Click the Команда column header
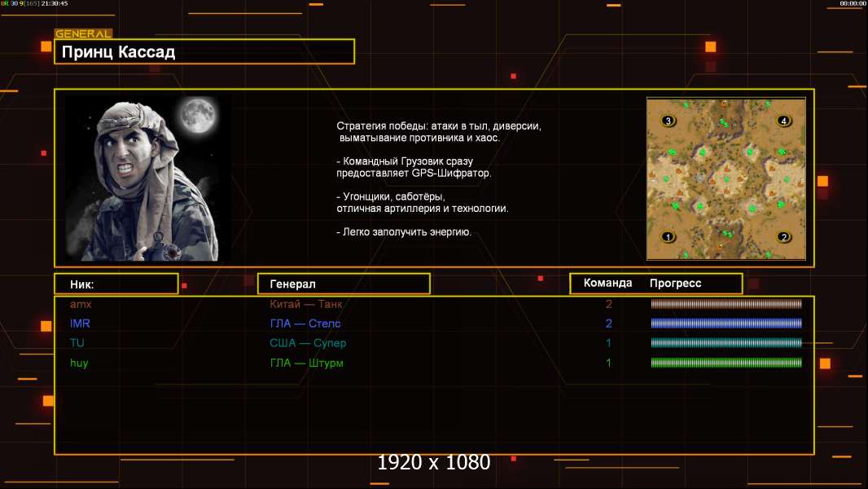868x489 pixels. click(x=607, y=284)
